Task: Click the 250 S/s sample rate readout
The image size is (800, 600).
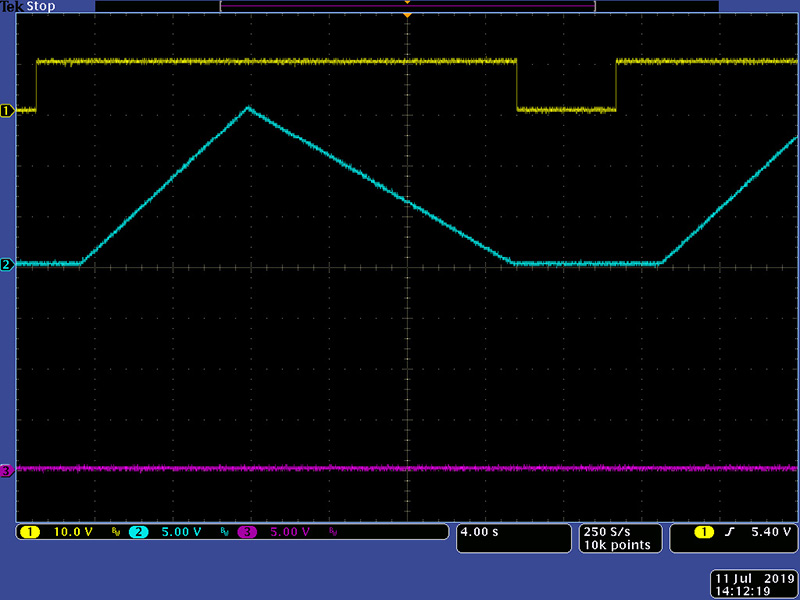Action: pos(607,532)
